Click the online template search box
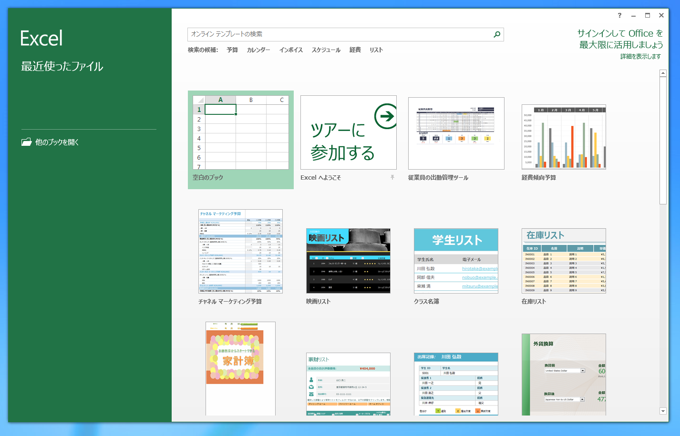 coord(345,34)
